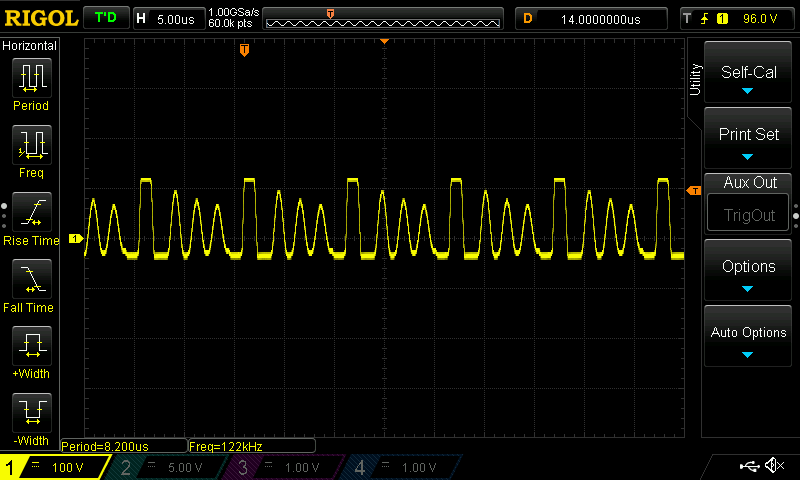Select the Utility menu tab
Image resolution: width=800 pixels, height=480 pixels.
click(x=695, y=80)
